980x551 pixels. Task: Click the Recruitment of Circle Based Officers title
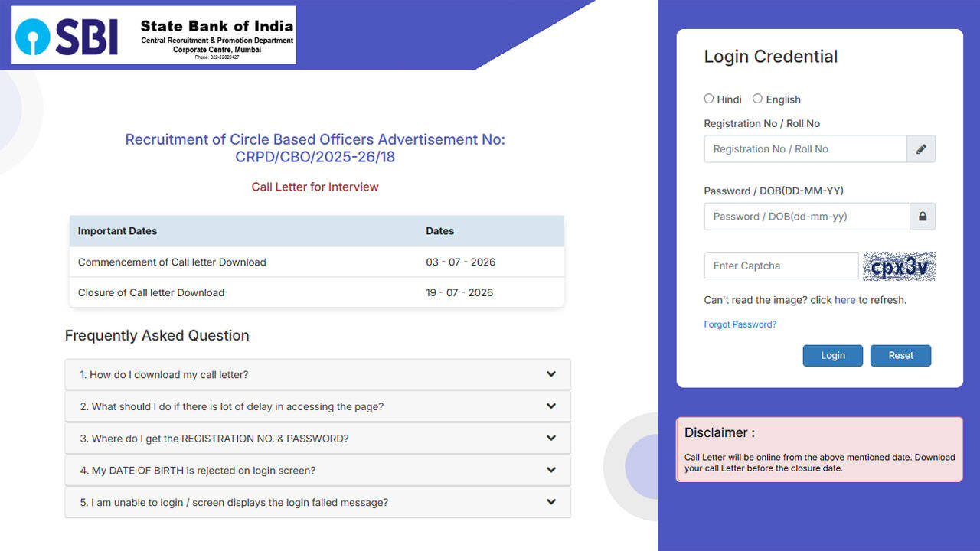point(315,148)
